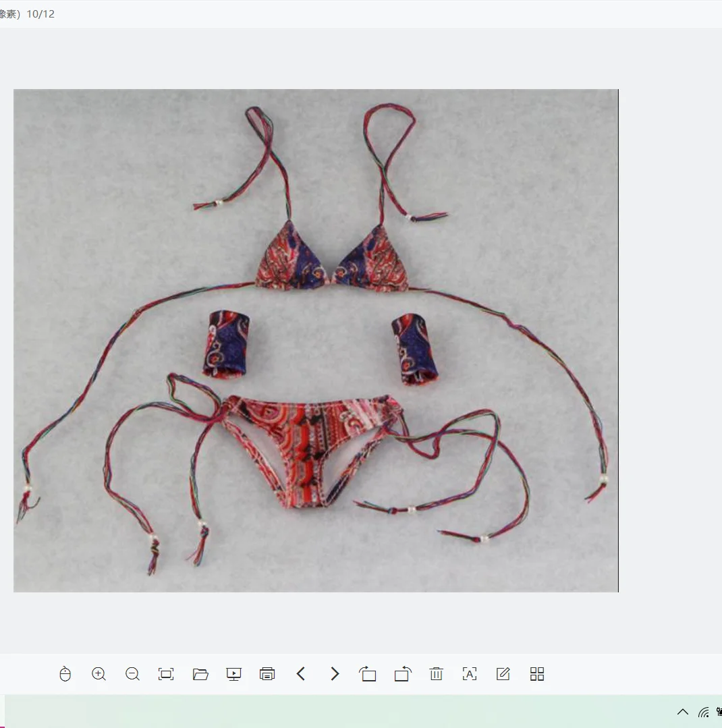Print the current image
722x728 pixels.
[x=267, y=674]
